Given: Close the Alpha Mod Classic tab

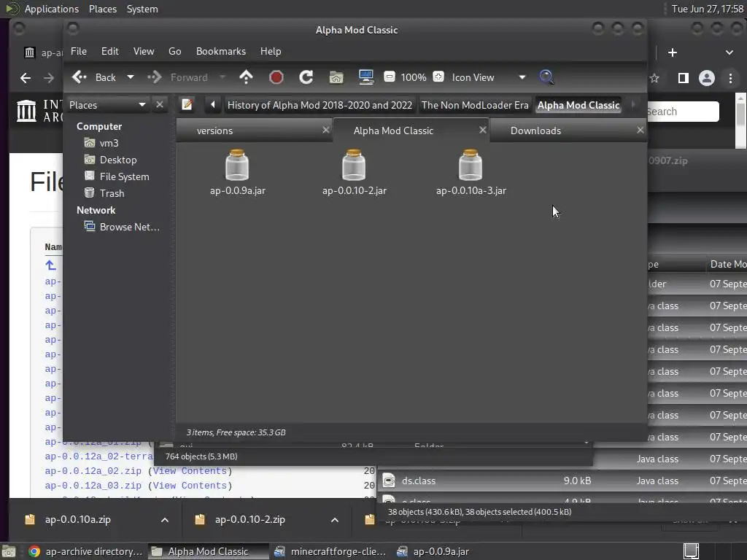Looking at the screenshot, I should coord(483,130).
